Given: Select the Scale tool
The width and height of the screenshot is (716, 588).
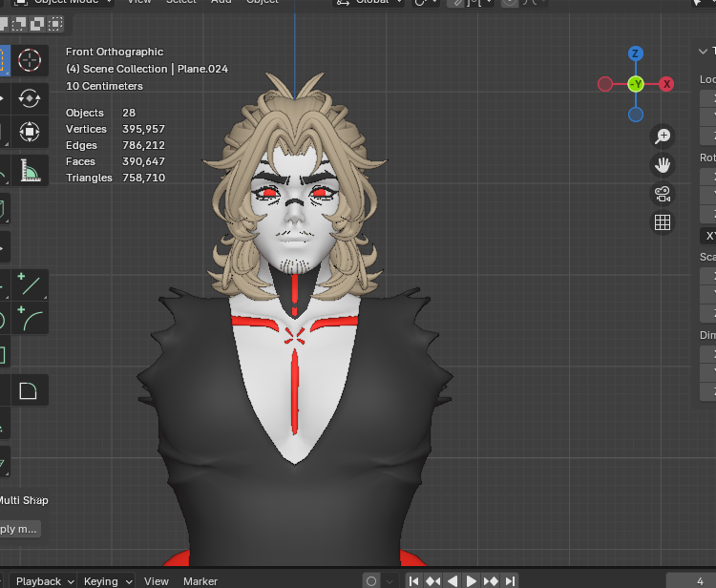Looking at the screenshot, I should (30, 132).
